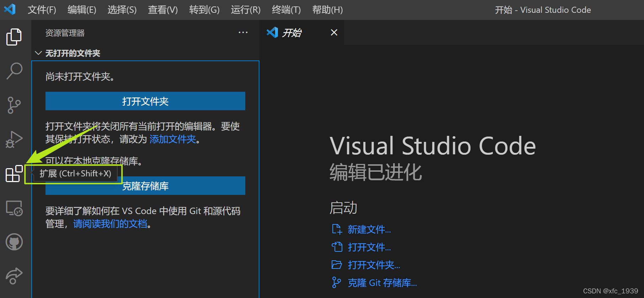
Task: Open Run and Debug view icon
Action: coord(14,139)
